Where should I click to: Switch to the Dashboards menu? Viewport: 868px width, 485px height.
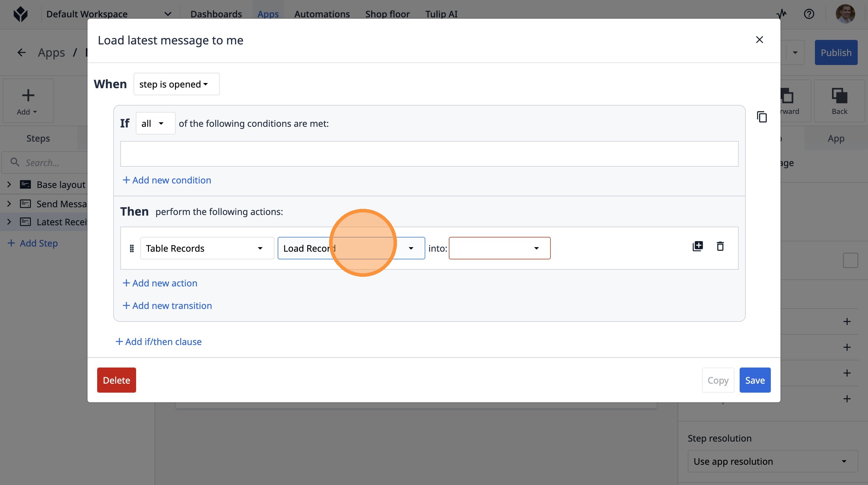tap(216, 14)
